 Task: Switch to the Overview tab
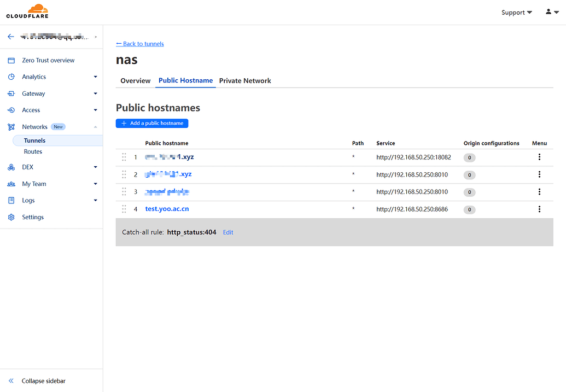(136, 80)
